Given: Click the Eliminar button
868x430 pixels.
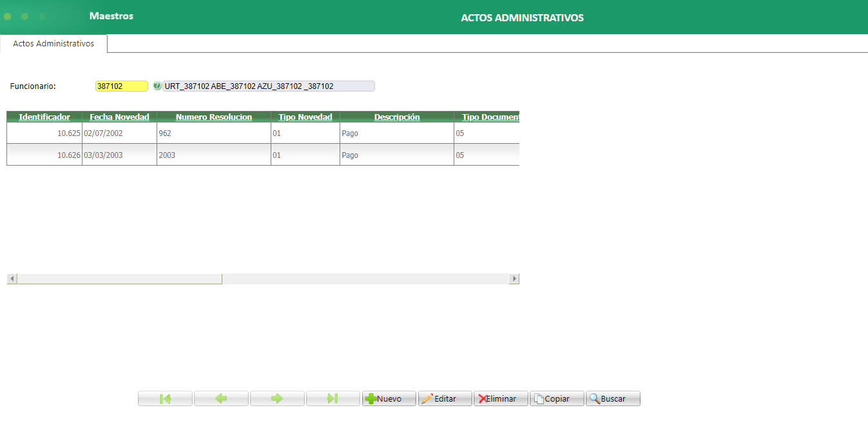Looking at the screenshot, I should (x=501, y=399).
